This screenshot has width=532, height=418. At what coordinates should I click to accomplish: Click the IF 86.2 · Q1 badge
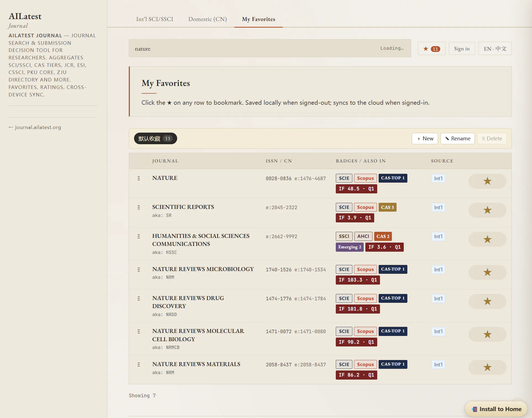click(356, 375)
